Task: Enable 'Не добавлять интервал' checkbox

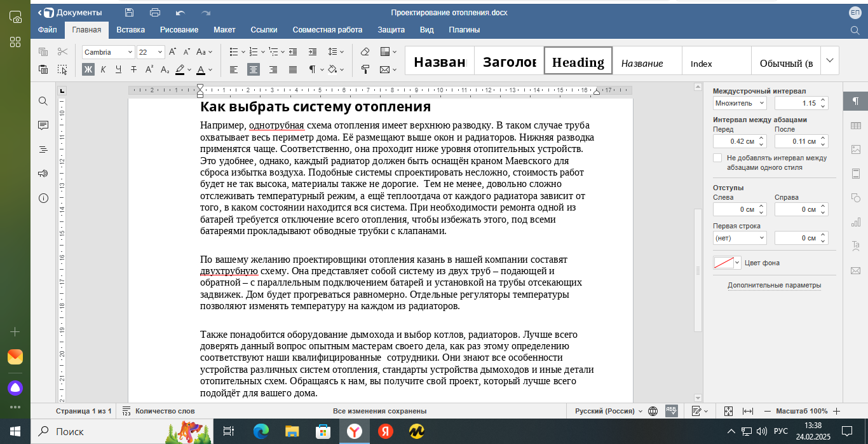Action: [x=717, y=158]
